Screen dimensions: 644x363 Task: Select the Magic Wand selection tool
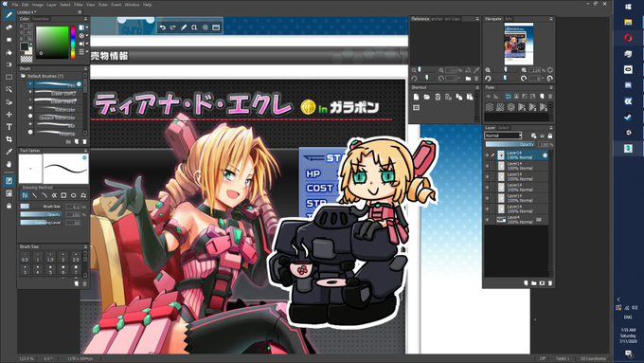pyautogui.click(x=9, y=89)
